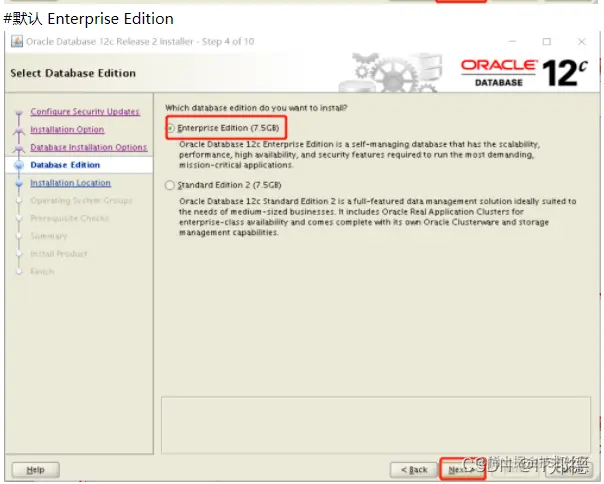Click the Installation Location step bullet icon
This screenshot has width=604, height=484.
click(x=19, y=183)
